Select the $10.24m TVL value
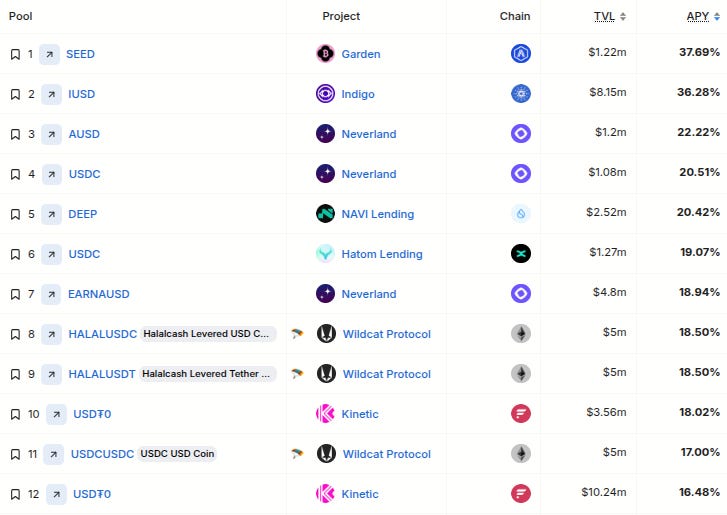This screenshot has height=515, width=727. 604,492
